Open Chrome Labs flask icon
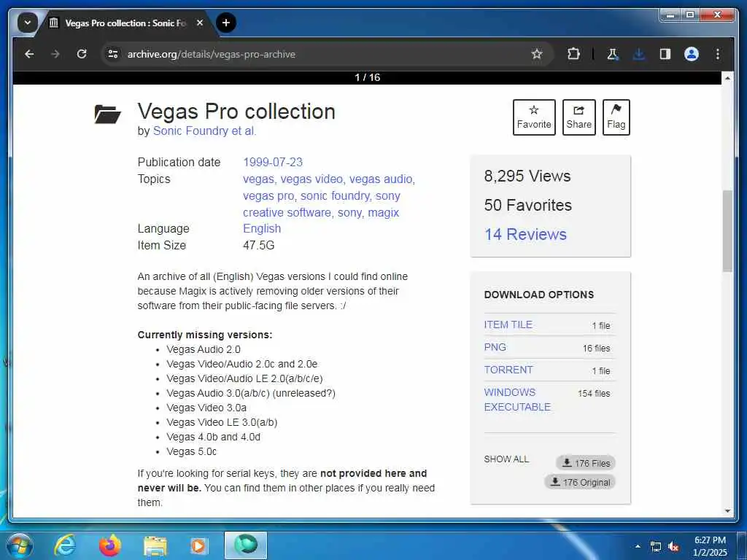The height and width of the screenshot is (560, 747). click(x=613, y=54)
